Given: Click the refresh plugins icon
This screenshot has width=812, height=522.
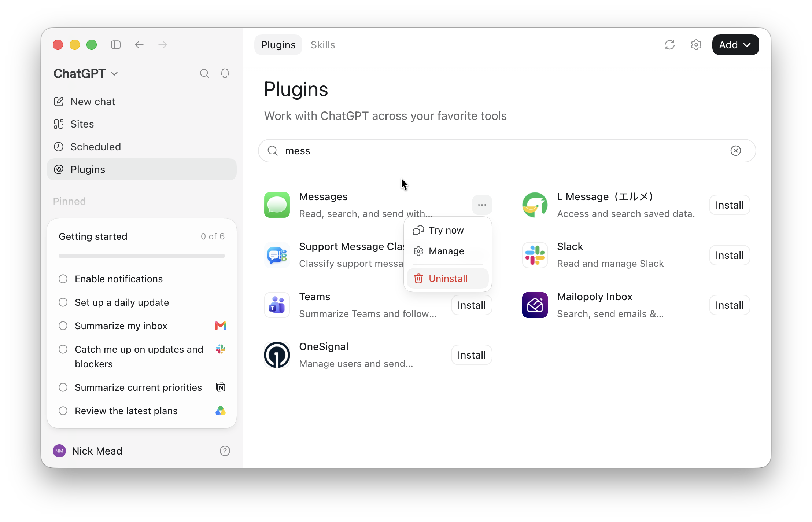Looking at the screenshot, I should (670, 45).
